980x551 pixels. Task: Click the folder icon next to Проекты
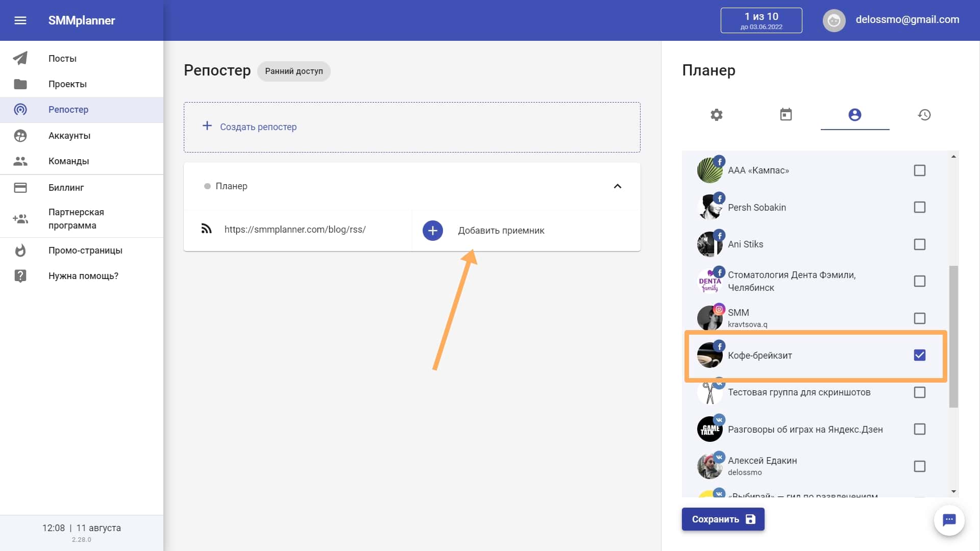click(20, 84)
